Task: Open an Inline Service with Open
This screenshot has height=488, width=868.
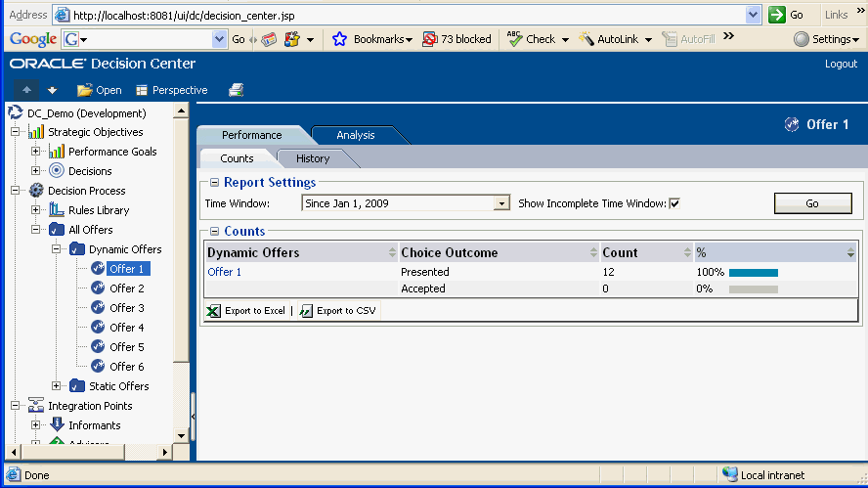Action: (x=100, y=90)
